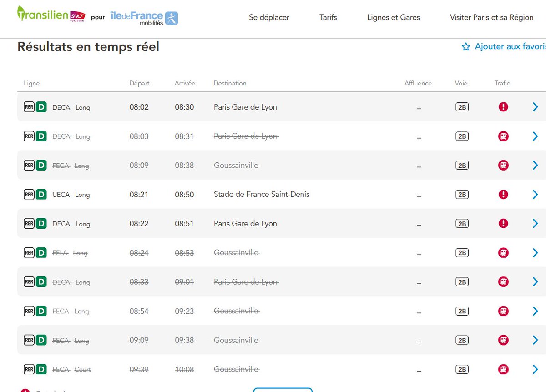Click the Transilien SNCF logo
The width and height of the screenshot is (546, 392).
click(51, 15)
